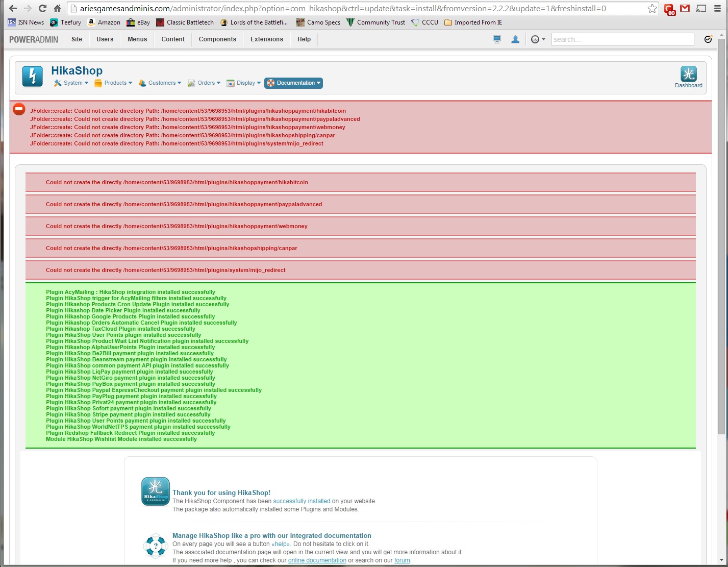The width and height of the screenshot is (728, 567).
Task: Click the POWERADMIN brand link
Action: [34, 39]
